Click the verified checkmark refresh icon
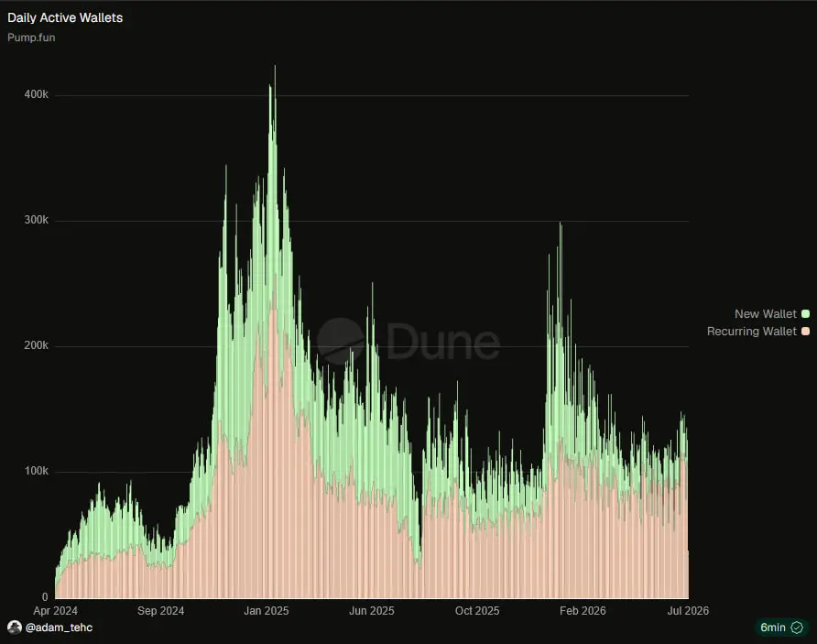 (x=797, y=628)
